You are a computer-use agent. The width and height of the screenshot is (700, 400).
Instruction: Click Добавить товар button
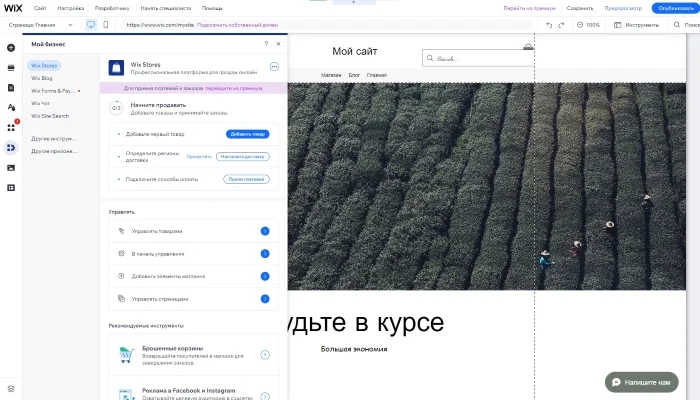point(248,134)
